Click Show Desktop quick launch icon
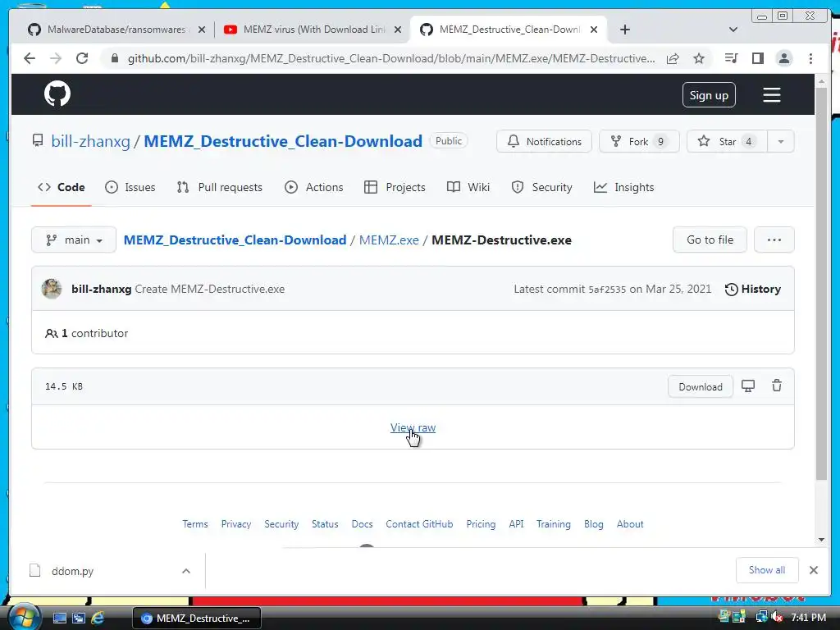840x630 pixels. 59,619
